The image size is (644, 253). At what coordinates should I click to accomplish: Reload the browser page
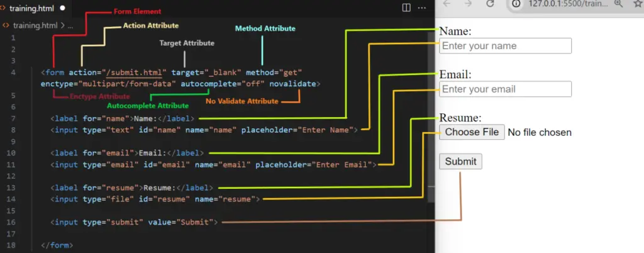click(x=489, y=4)
